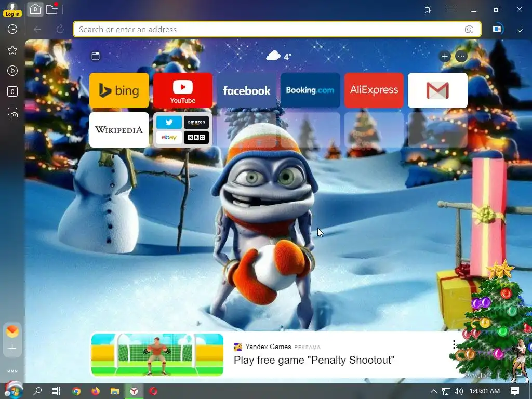This screenshot has height=399, width=532.
Task: Open the Yandex Games link
Action: coord(268,347)
